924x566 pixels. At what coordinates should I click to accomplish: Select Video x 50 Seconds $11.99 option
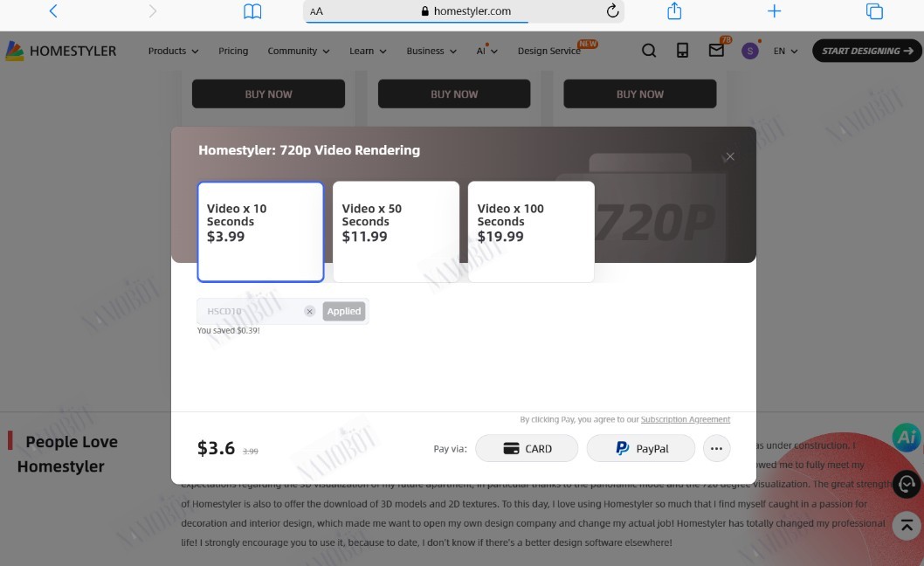tap(396, 231)
